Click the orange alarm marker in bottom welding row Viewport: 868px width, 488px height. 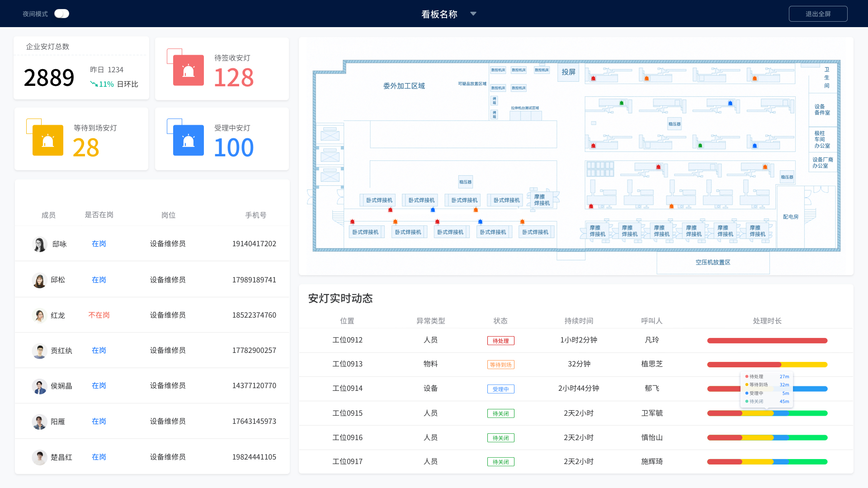coord(395,221)
